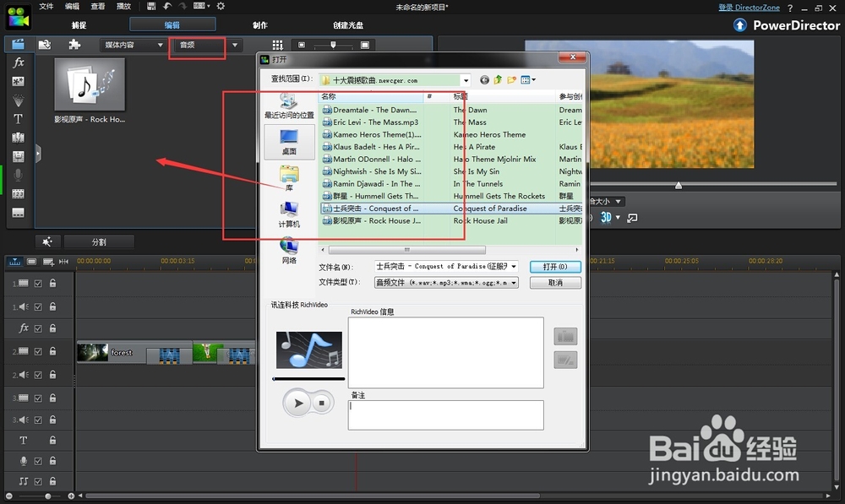Toggle checkbox on voice track
The height and width of the screenshot is (504, 845).
38,461
